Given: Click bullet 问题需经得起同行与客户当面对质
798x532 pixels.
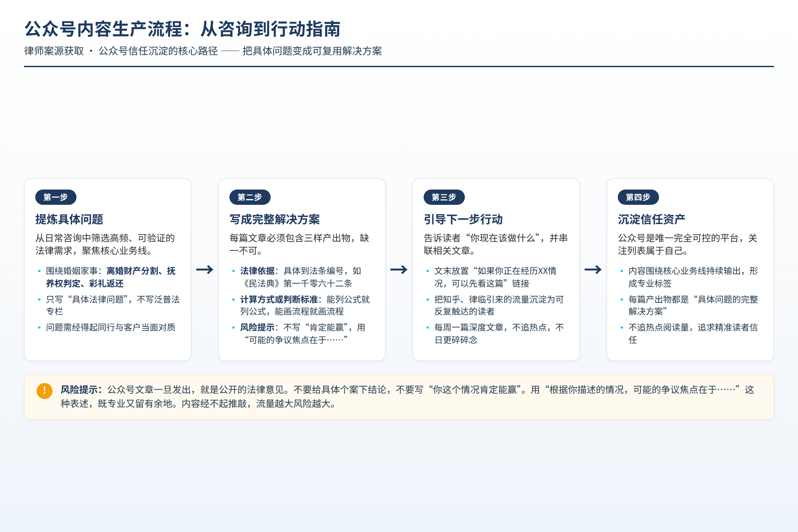Looking at the screenshot, I should [x=111, y=328].
